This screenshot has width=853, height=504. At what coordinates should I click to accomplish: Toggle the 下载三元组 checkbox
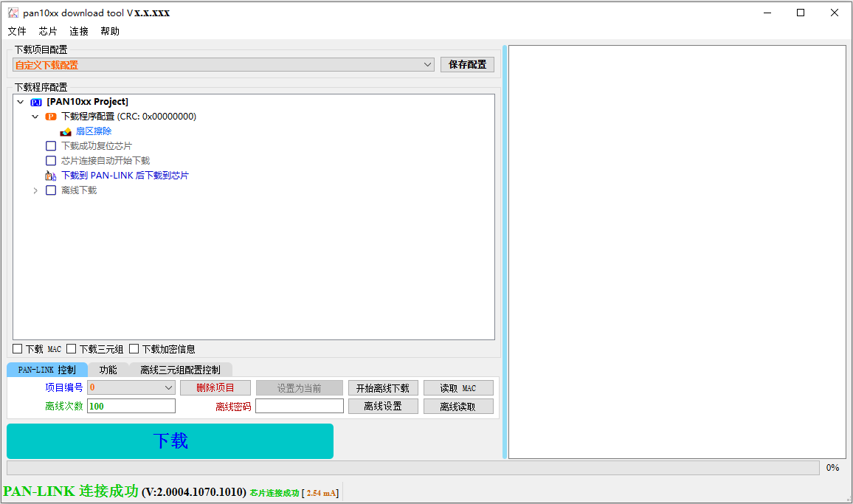tap(72, 349)
